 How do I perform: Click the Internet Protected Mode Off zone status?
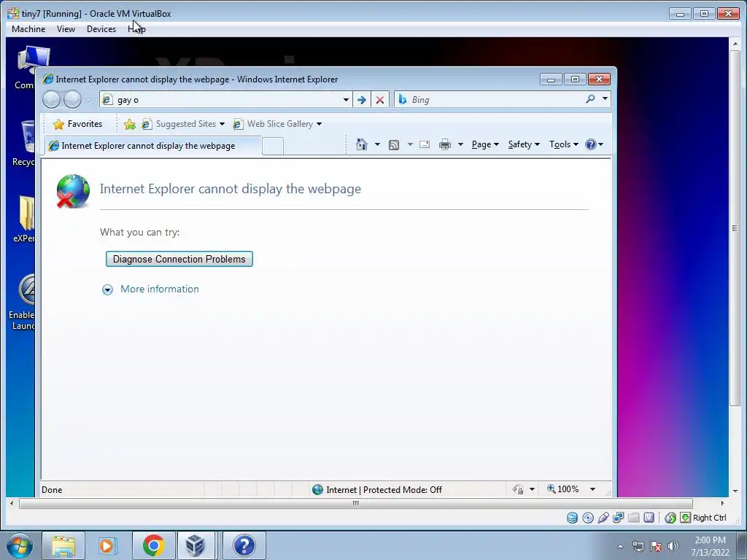pos(377,489)
